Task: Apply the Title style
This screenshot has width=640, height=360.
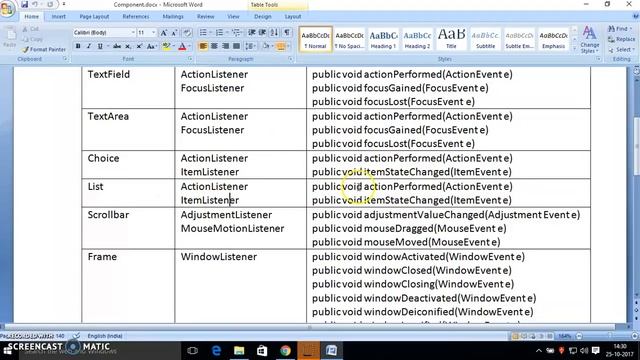Action: [451, 40]
